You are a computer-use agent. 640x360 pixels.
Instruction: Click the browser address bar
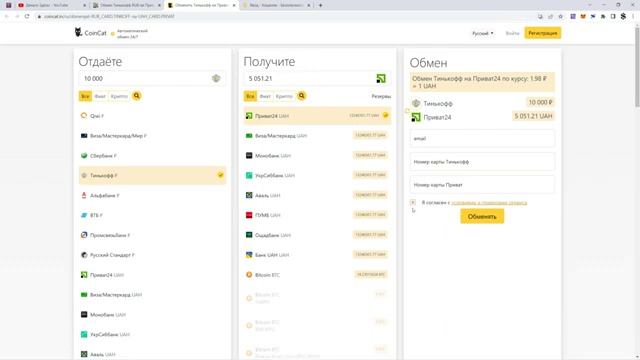pyautogui.click(x=286, y=16)
